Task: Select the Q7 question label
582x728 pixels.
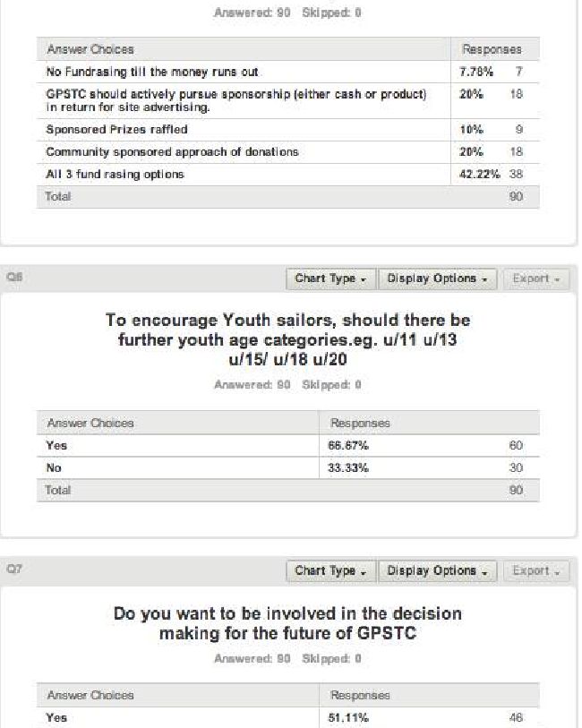Action: point(14,569)
